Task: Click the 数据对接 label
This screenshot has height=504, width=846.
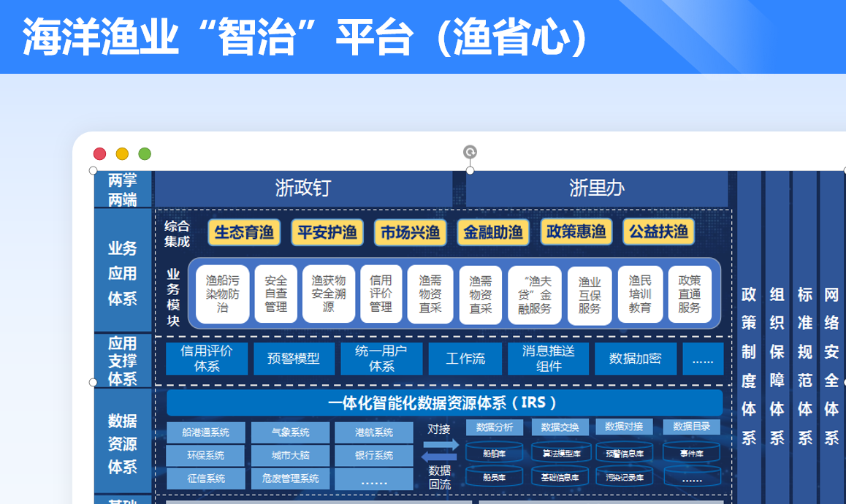Action: [x=624, y=427]
